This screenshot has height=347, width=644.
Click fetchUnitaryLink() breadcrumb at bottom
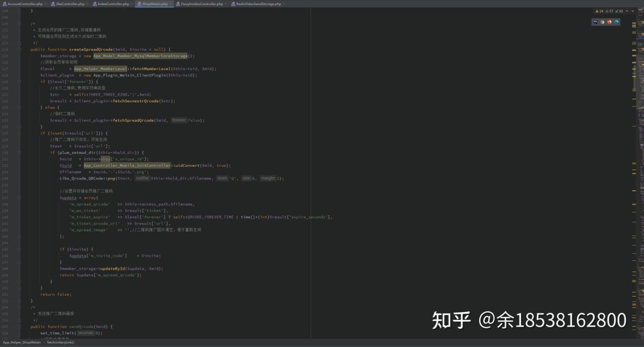(60, 342)
